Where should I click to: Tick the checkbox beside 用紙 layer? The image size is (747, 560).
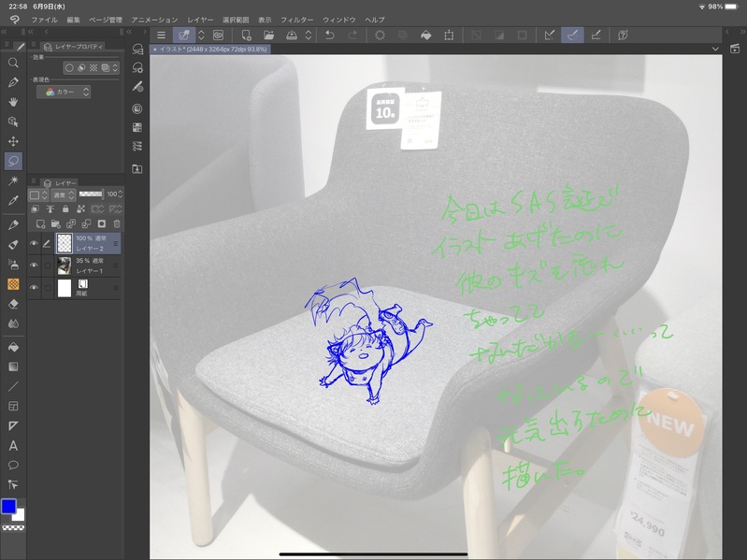[47, 288]
